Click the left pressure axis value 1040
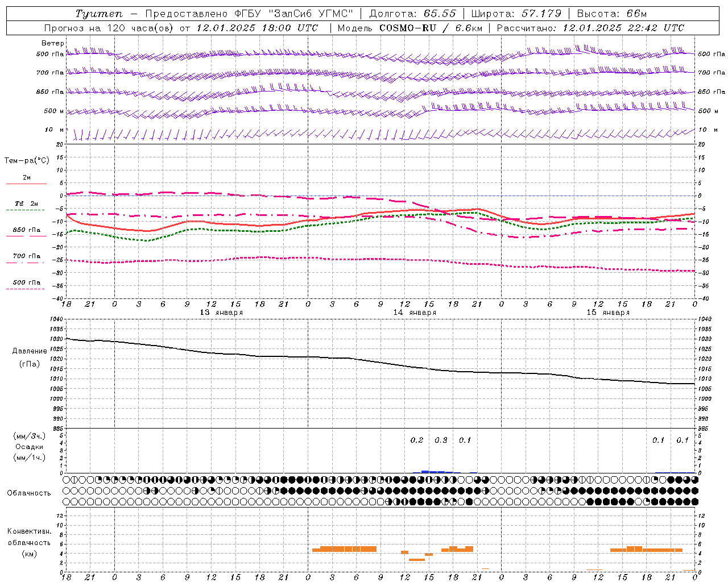Screen dimensions: 728x582 [57, 319]
